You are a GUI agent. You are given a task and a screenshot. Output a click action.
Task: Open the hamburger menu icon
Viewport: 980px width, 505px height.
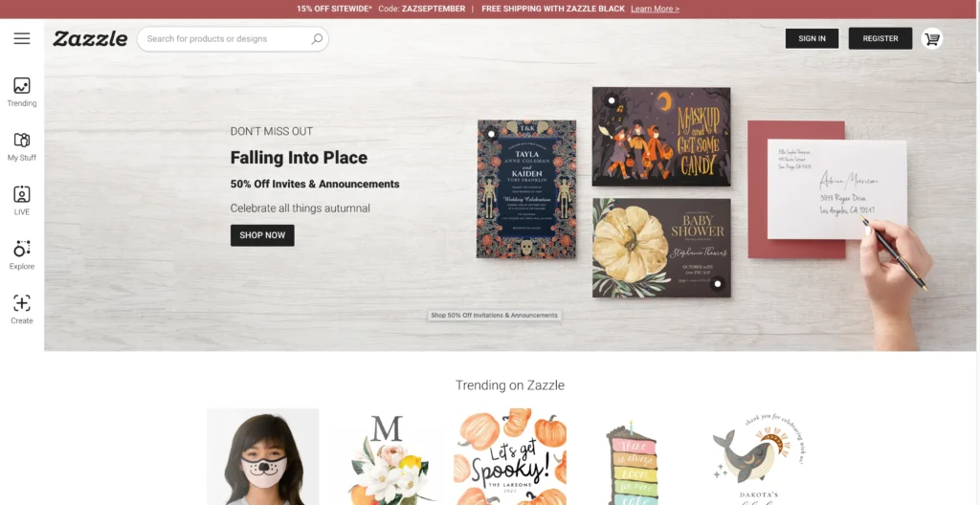(x=22, y=39)
